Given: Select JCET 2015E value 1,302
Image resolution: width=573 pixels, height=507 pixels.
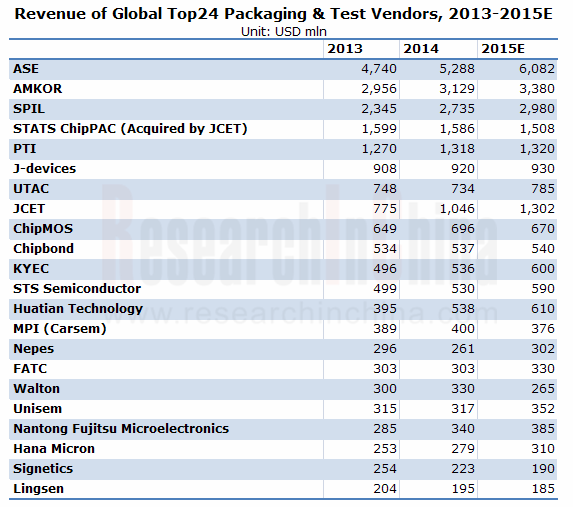Looking at the screenshot, I should [x=537, y=209].
